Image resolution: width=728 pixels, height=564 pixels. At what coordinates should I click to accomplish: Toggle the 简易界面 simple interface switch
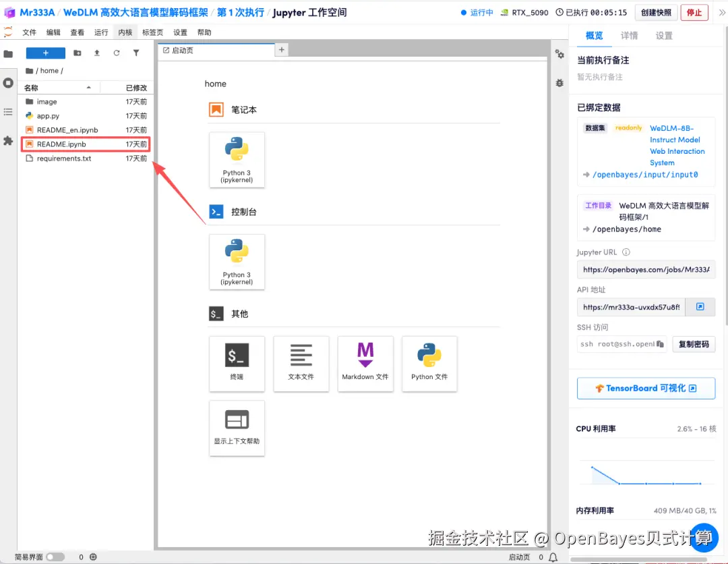point(55,557)
